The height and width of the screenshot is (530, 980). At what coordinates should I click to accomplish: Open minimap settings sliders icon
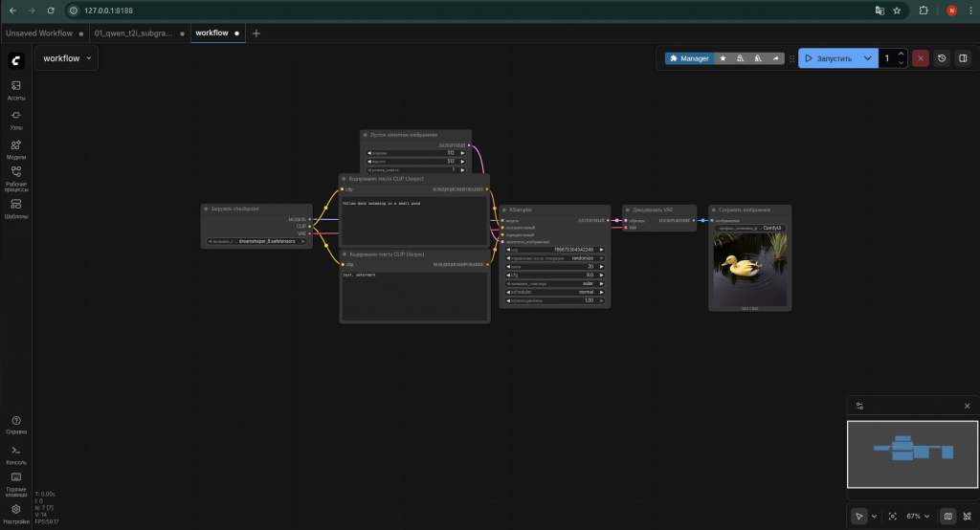(x=859, y=407)
